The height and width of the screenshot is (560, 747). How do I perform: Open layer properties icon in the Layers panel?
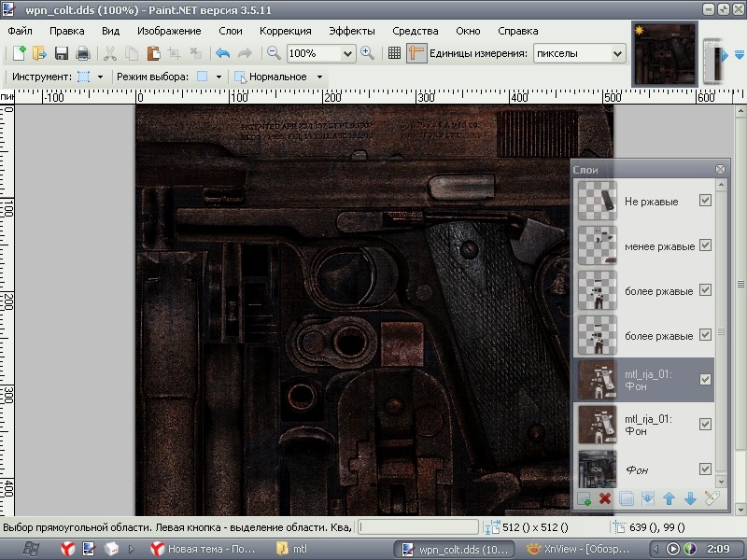(x=712, y=499)
